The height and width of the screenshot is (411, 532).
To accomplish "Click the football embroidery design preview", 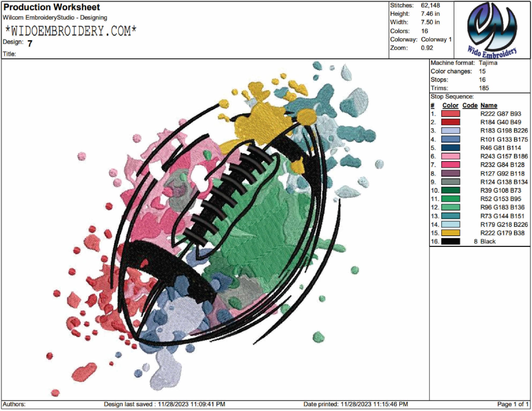I will point(214,229).
